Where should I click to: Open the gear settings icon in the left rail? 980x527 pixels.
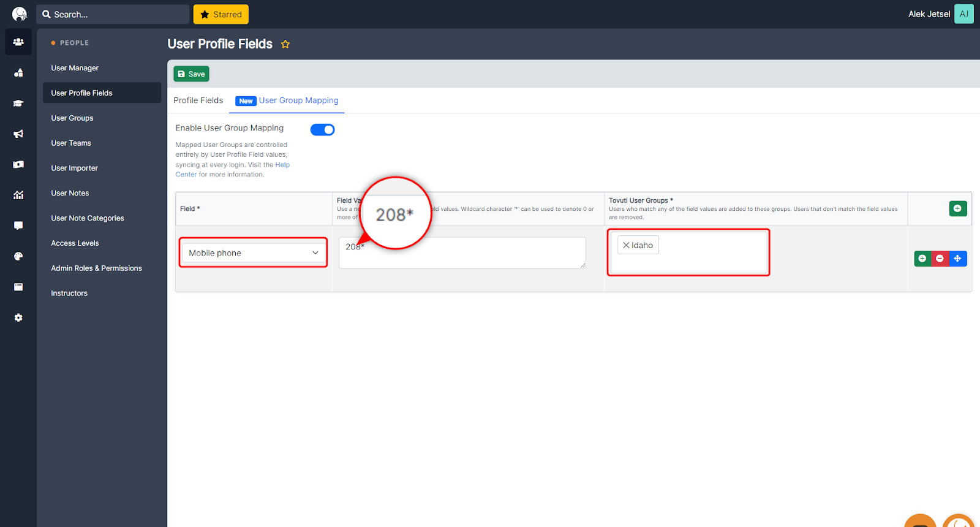18,317
